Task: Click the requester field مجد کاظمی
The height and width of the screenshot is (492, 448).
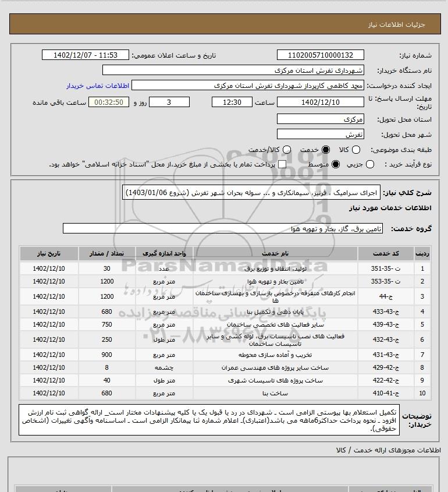Action: [x=248, y=86]
